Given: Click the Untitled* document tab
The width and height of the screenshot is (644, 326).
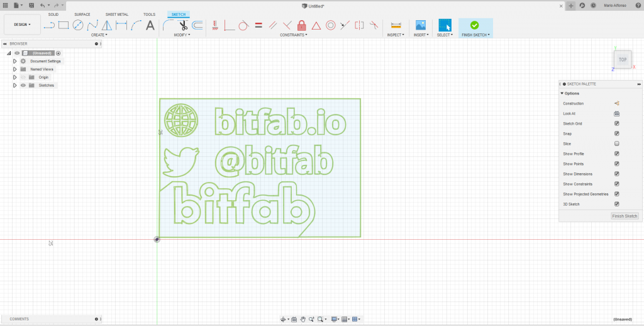Looking at the screenshot, I should (x=313, y=6).
